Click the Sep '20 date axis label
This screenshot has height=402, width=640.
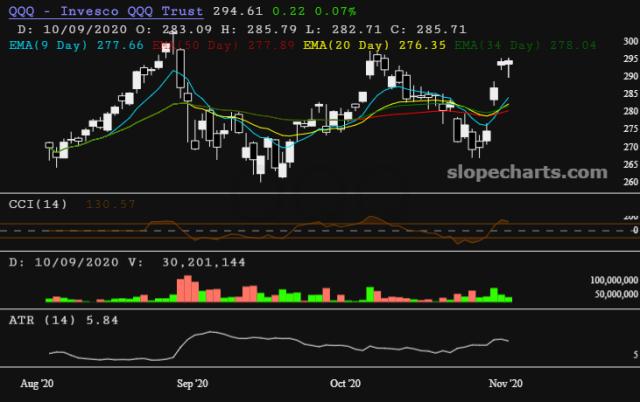click(192, 384)
